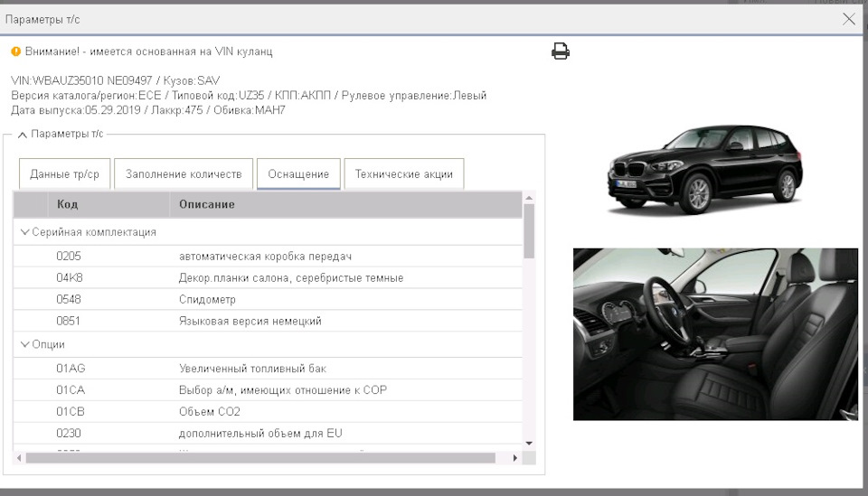The image size is (868, 496).
Task: Open the Данные тр/ср tab
Action: click(x=65, y=174)
